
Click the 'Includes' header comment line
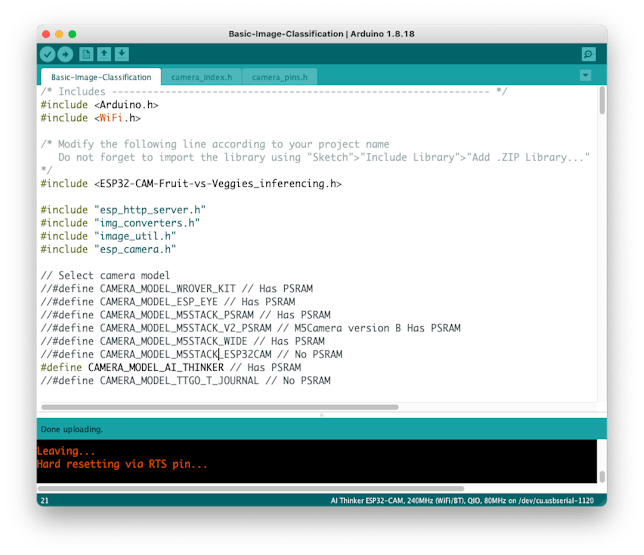(x=274, y=92)
